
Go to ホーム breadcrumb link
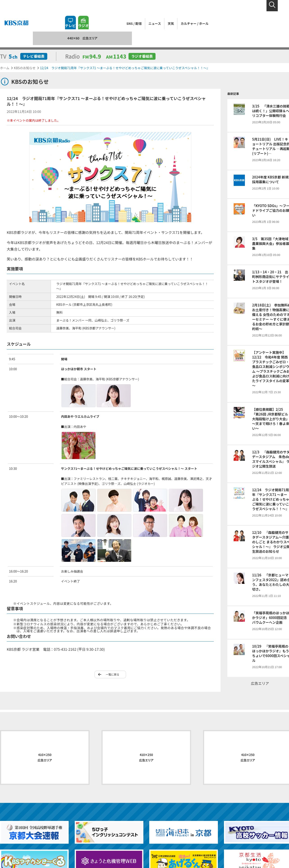pos(5,68)
